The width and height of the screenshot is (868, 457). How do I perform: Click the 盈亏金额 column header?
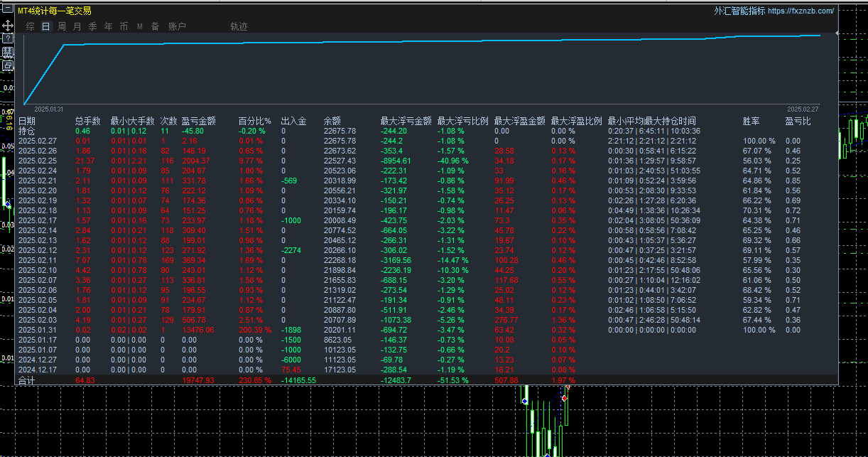(199, 122)
